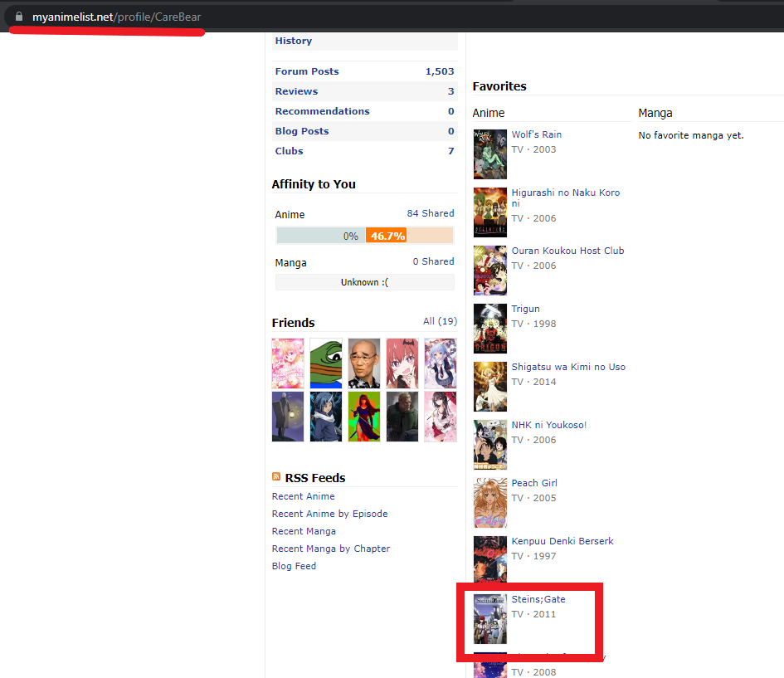
Task: Click the RSS Feeds orange icon
Action: (276, 477)
